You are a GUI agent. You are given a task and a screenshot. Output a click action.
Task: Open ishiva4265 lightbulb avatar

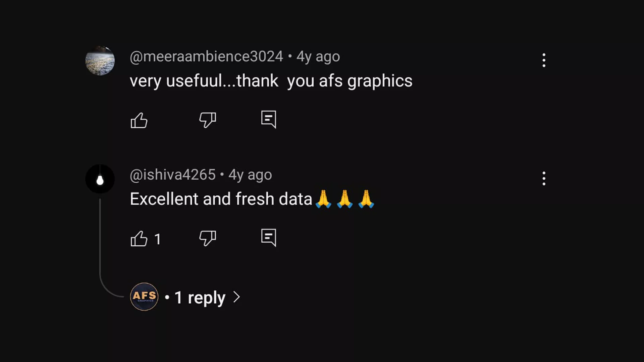pos(100,179)
